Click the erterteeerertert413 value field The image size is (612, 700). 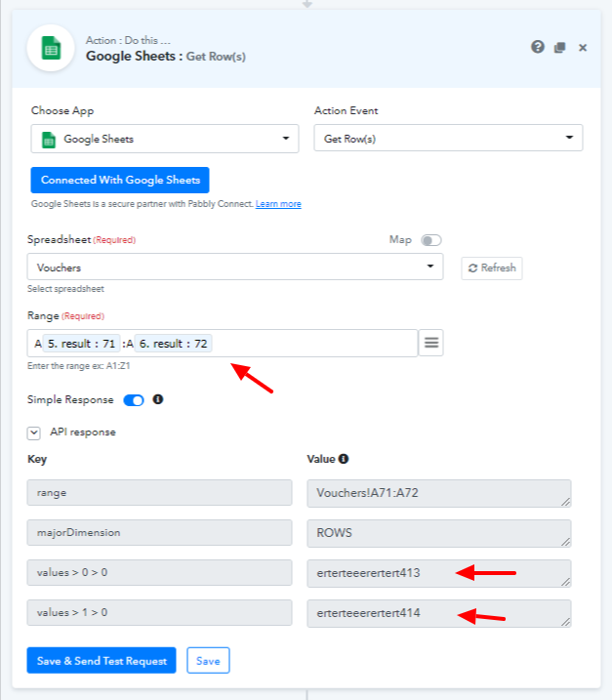[x=439, y=573]
